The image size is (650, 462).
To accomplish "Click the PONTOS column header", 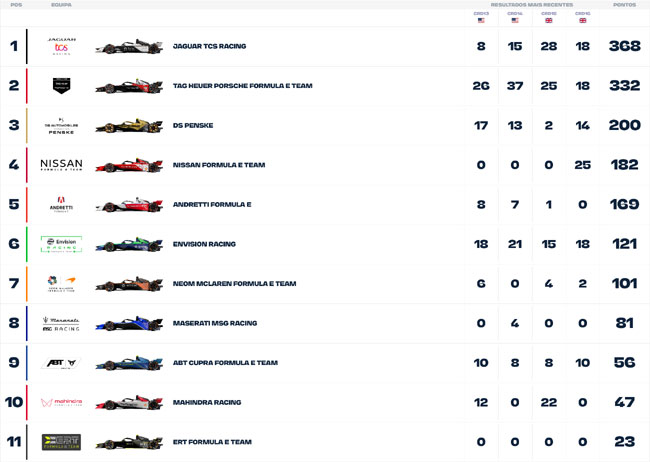I will pyautogui.click(x=624, y=5).
